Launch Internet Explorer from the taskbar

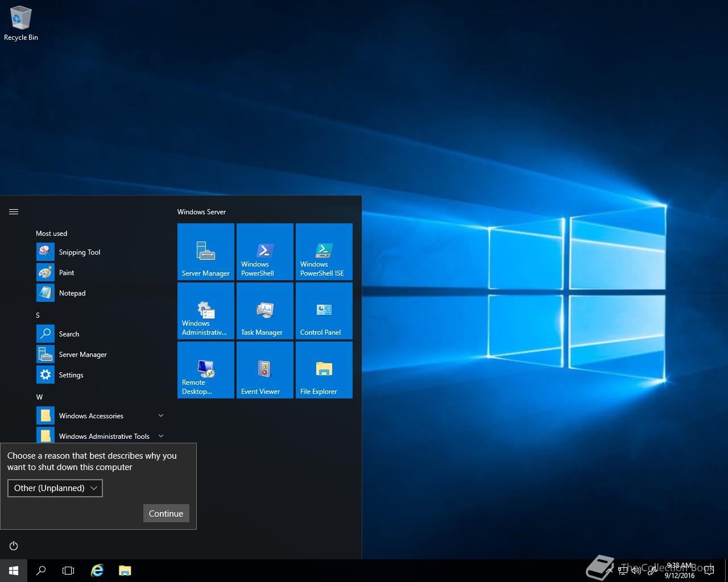[97, 571]
